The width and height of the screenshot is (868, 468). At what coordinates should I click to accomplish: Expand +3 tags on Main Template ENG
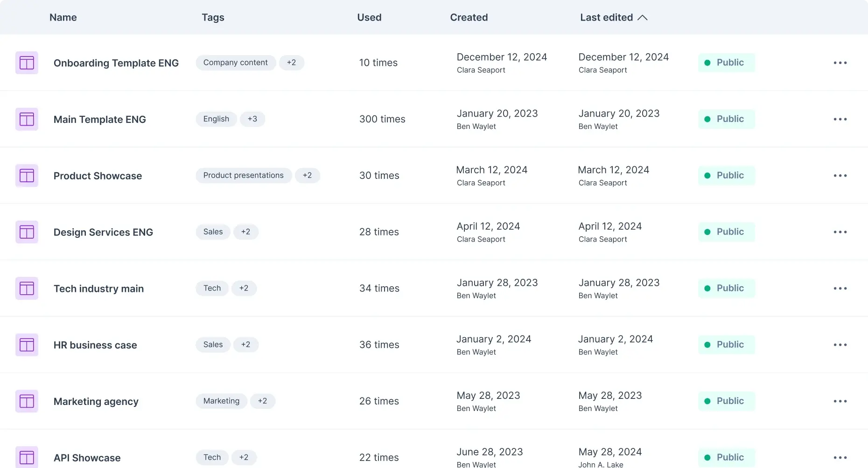pyautogui.click(x=252, y=119)
